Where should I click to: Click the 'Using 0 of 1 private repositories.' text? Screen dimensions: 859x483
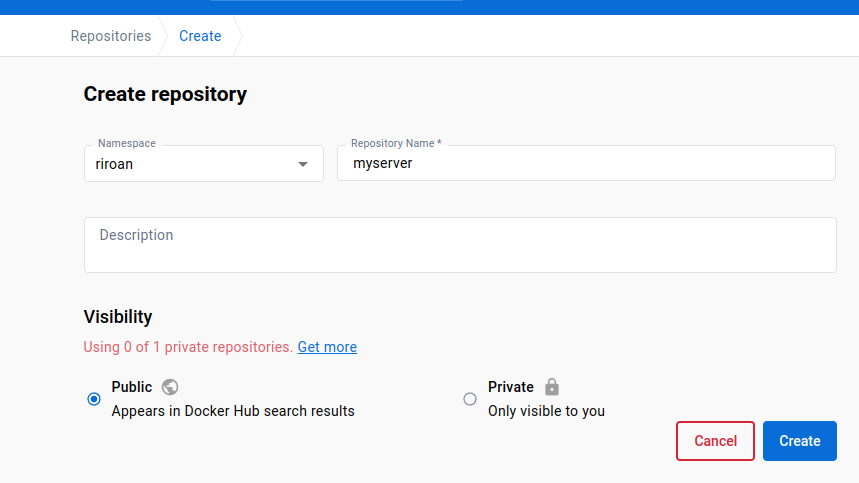click(188, 347)
